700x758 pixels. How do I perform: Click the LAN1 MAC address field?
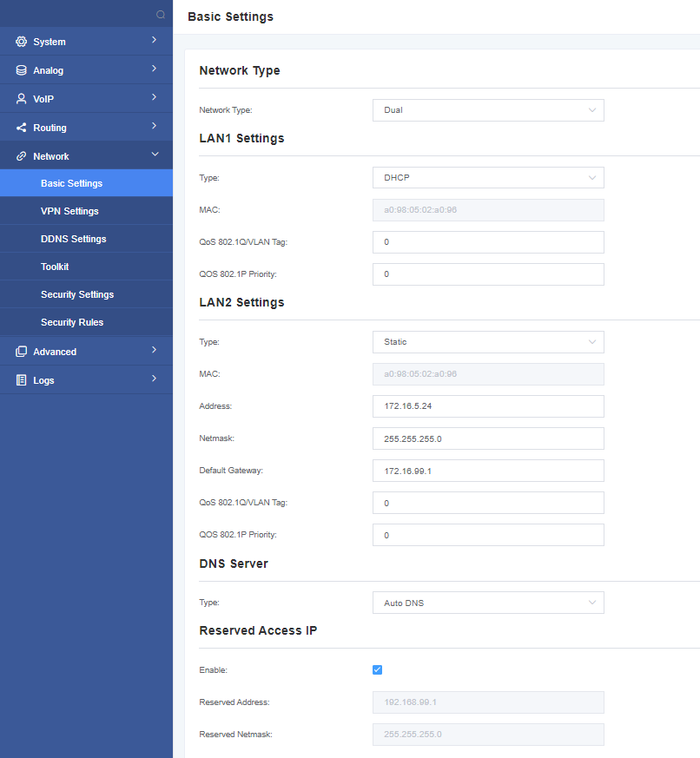tap(488, 210)
